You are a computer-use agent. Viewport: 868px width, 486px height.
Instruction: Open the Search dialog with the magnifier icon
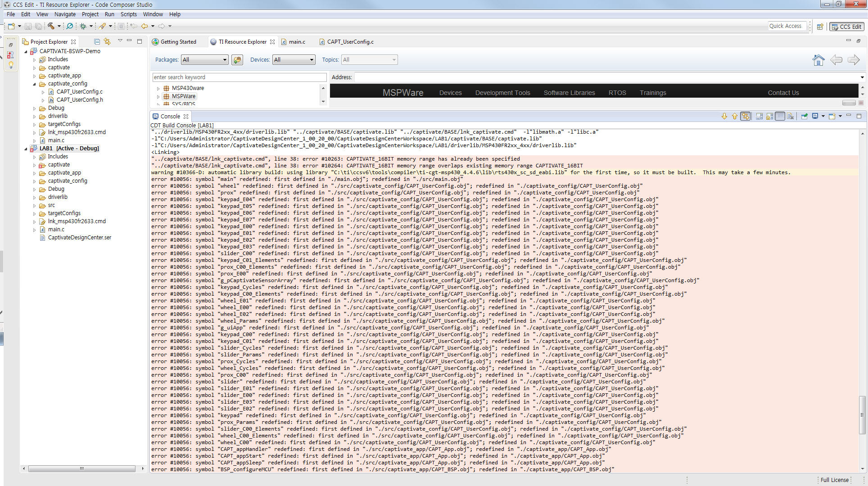[x=70, y=26]
